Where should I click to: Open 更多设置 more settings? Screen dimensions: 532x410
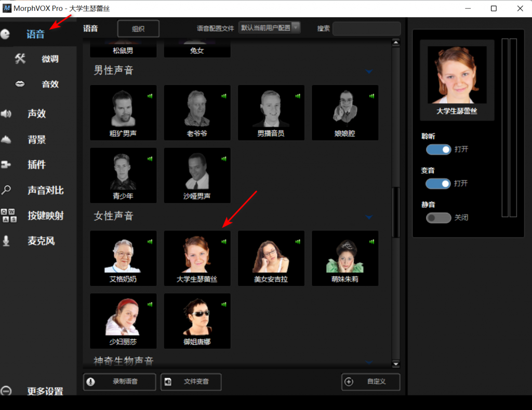(x=45, y=391)
